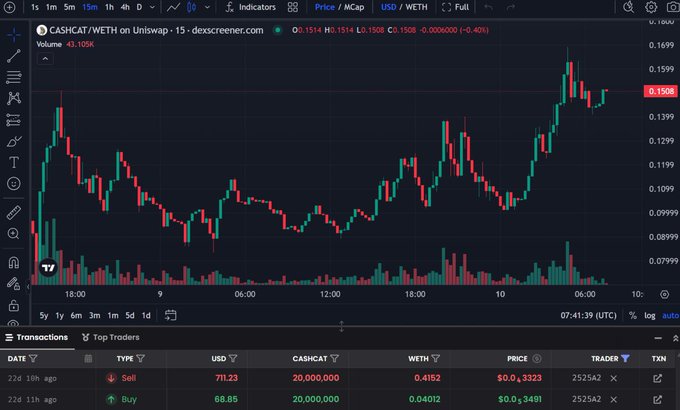This screenshot has height=410, width=680.
Task: Select USD denomination
Action: tap(388, 7)
